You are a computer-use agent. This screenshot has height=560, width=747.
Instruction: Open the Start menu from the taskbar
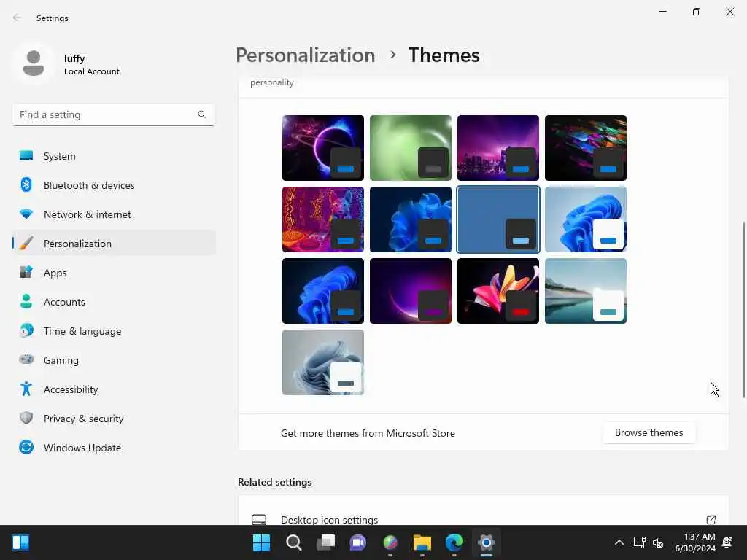(261, 542)
